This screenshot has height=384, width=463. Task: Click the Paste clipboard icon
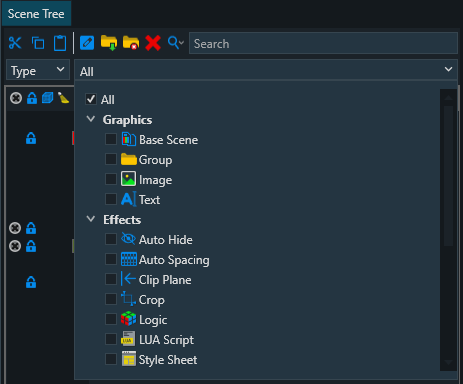pos(60,43)
